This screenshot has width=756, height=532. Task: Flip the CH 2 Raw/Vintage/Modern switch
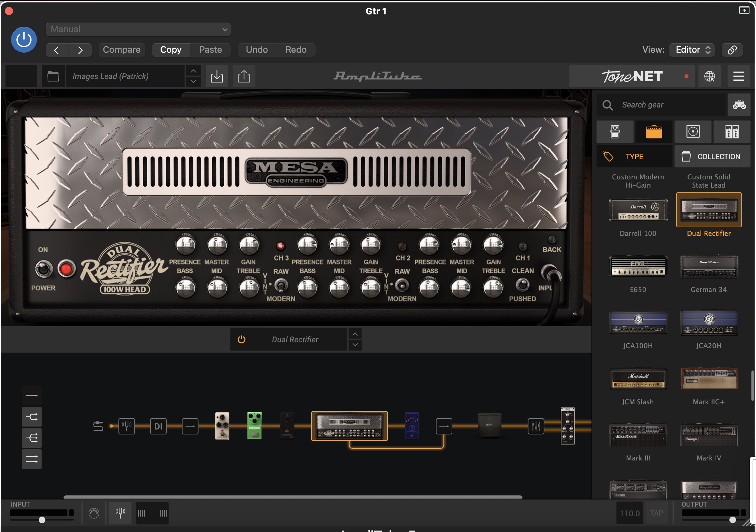(402, 285)
